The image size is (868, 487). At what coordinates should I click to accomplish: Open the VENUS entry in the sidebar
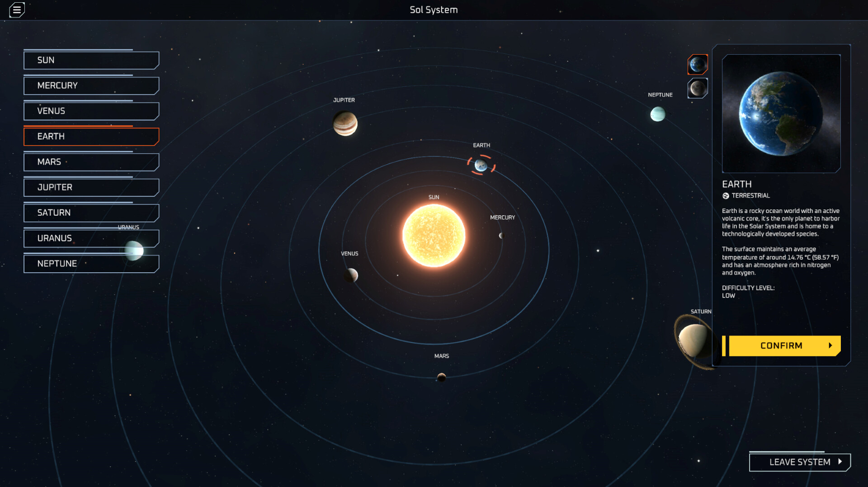click(x=91, y=111)
